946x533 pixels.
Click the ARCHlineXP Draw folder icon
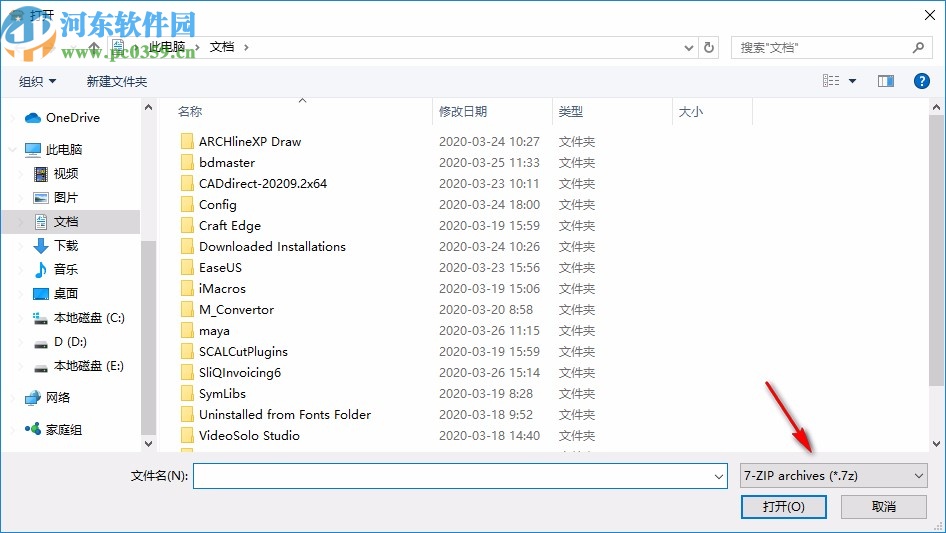(x=187, y=141)
